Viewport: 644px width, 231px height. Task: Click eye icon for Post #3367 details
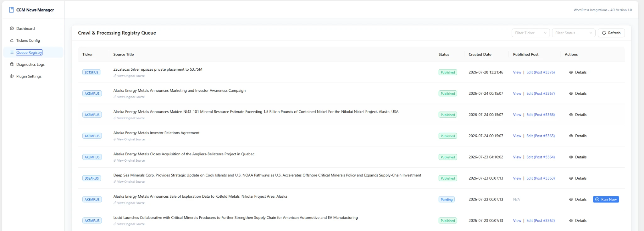click(571, 94)
